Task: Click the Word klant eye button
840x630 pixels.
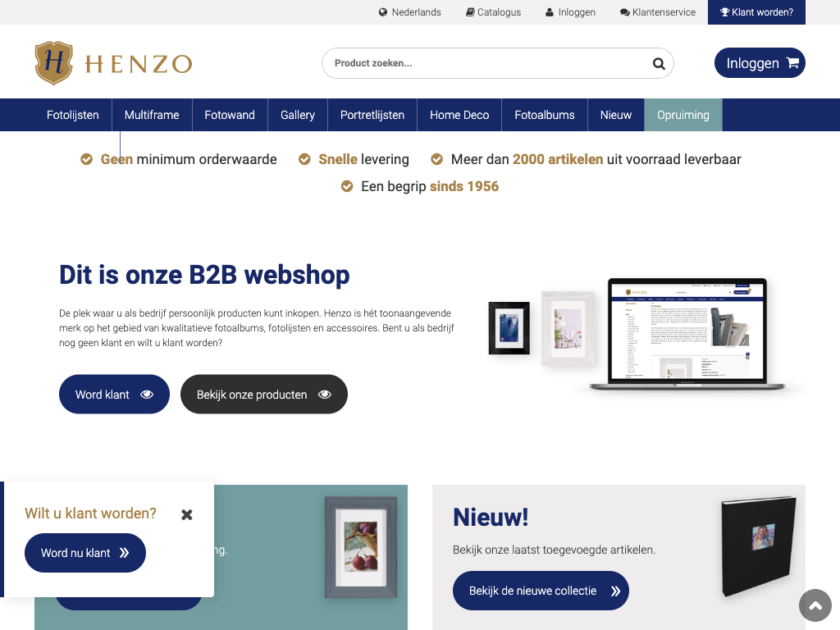Action: pyautogui.click(x=114, y=395)
